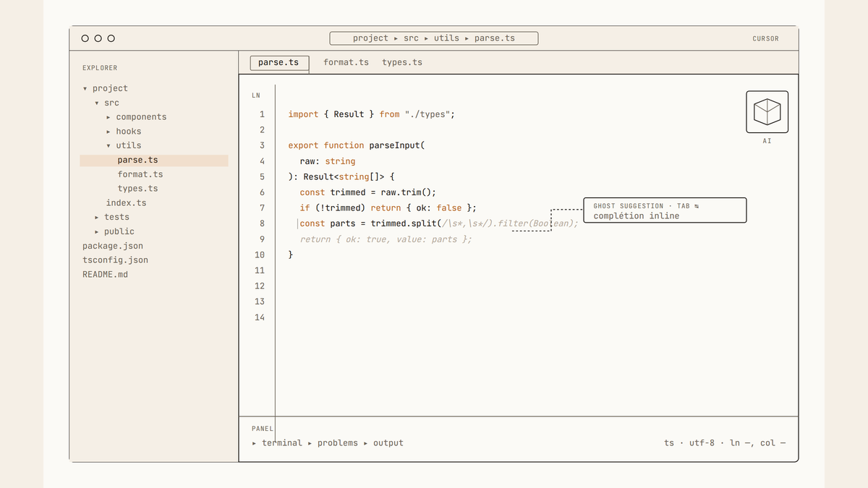Open index.ts file
The height and width of the screenshot is (488, 868).
click(126, 203)
